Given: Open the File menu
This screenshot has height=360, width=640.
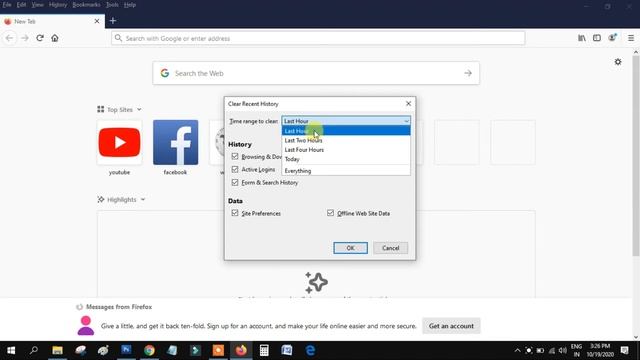Looking at the screenshot, I should 7,5.
